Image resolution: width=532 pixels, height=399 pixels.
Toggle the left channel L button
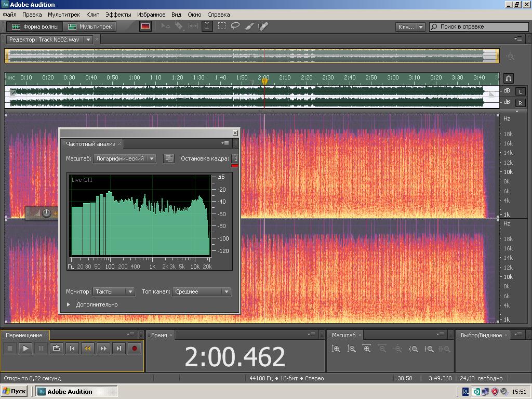click(520, 91)
